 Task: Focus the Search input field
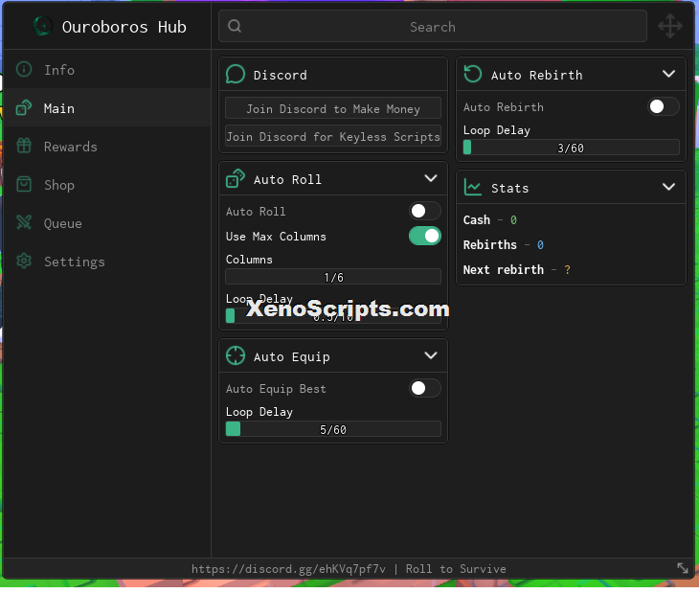coord(433,26)
